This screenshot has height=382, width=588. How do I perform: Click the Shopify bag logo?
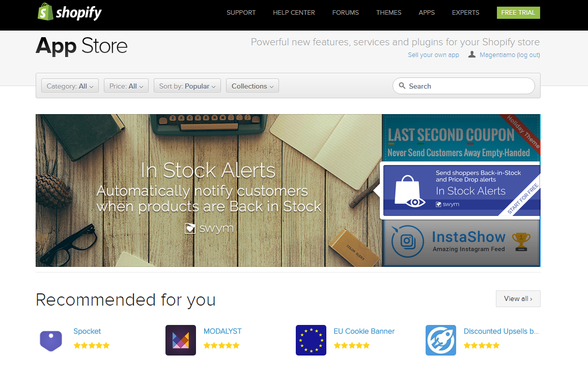(x=44, y=12)
